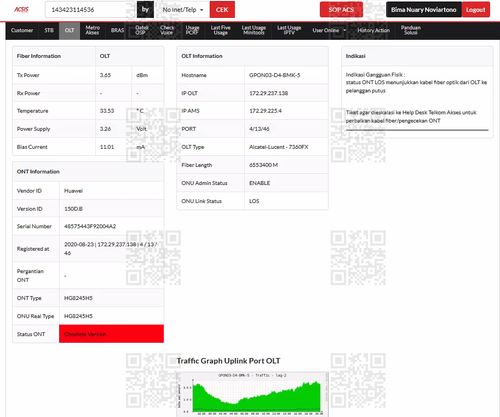Click the Indikasi panel header
The image size is (500, 417).
pyautogui.click(x=356, y=56)
